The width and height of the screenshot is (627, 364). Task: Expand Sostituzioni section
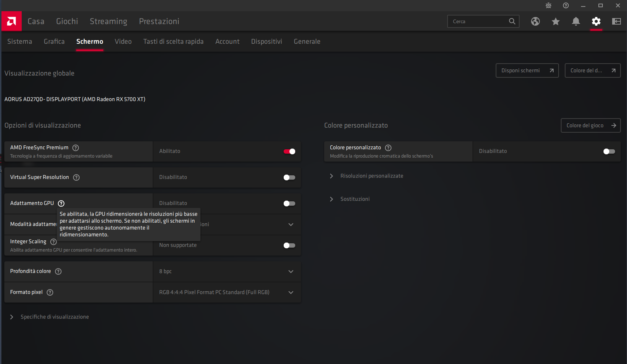[x=350, y=199]
